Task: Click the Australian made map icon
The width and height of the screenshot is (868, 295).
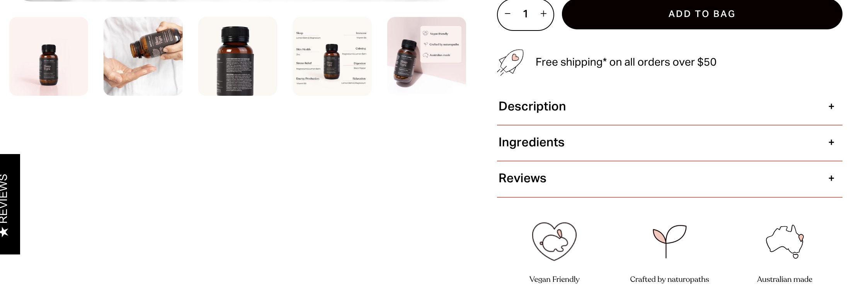Action: [x=785, y=241]
